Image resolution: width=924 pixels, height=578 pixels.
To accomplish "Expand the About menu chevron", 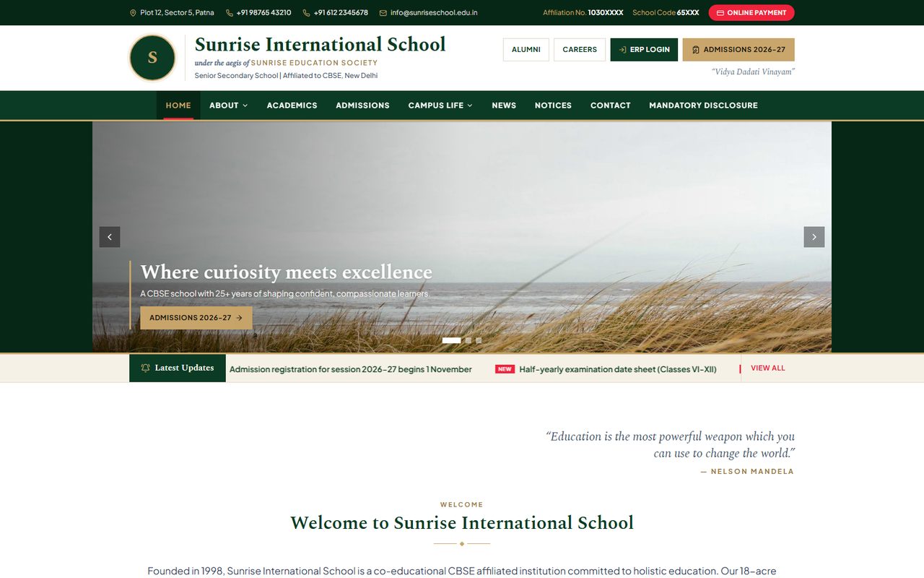I will (x=245, y=105).
